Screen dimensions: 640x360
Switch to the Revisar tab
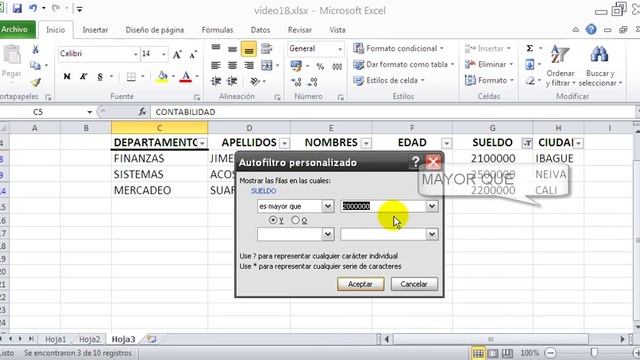point(300,30)
